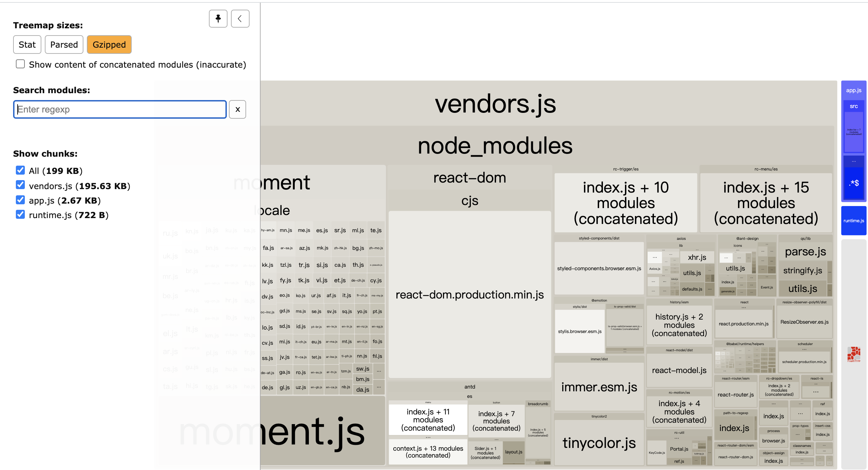Enable Show content of concatenated modules
Viewport: 868px width, 470px height.
coord(20,64)
